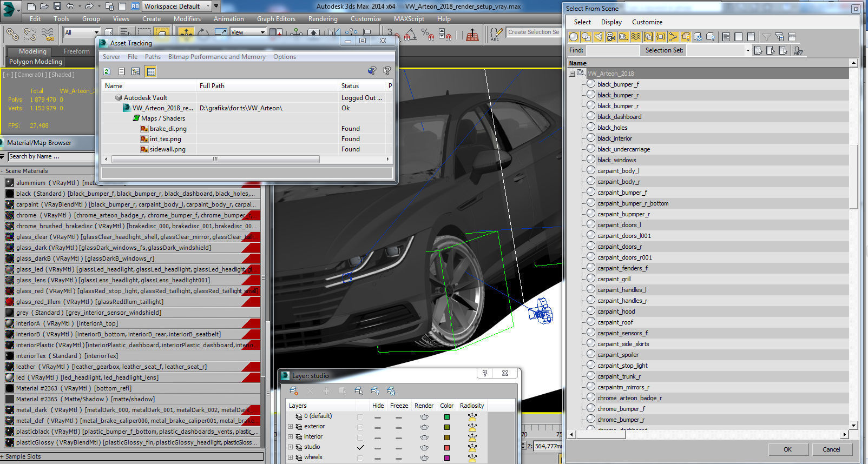Click Unlink Selection tool in main toolbar

point(30,35)
